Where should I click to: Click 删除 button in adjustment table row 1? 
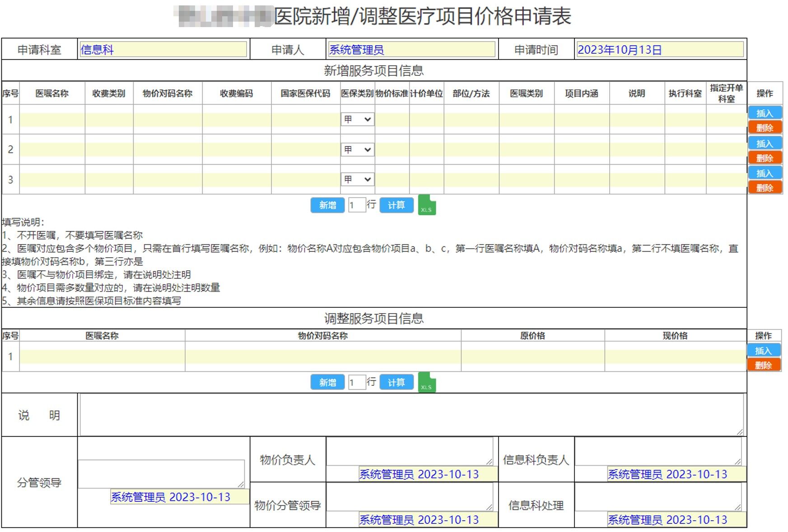[763, 365]
